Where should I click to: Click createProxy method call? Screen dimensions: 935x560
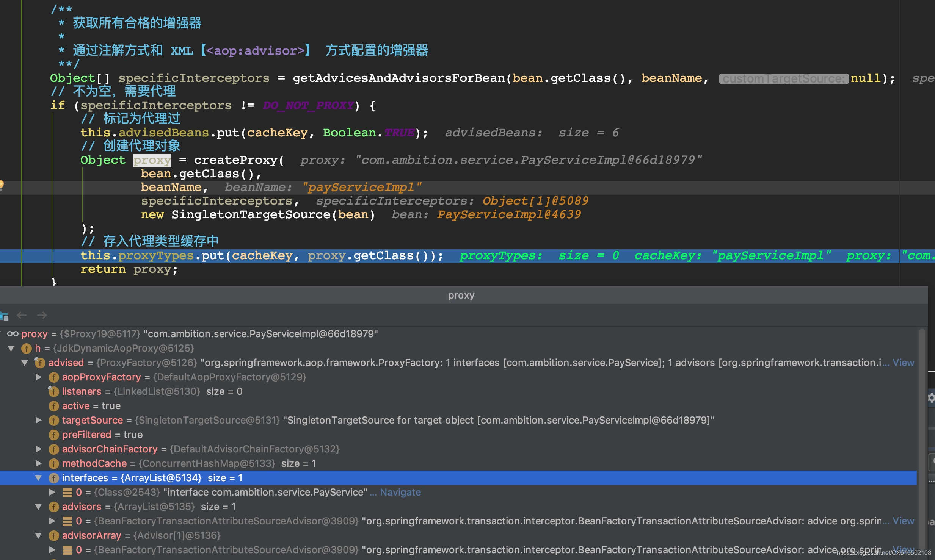(235, 160)
